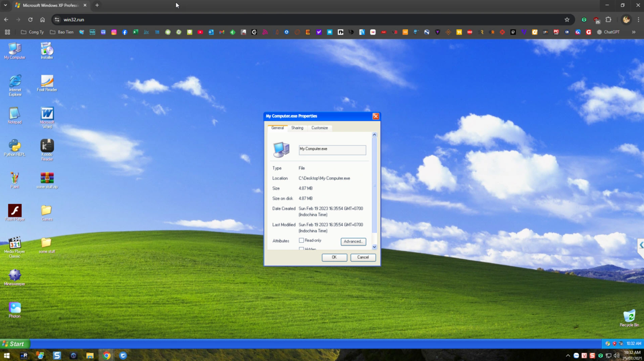This screenshot has height=361, width=644.
Task: Open the My Computer desktop icon
Action: [15, 51]
